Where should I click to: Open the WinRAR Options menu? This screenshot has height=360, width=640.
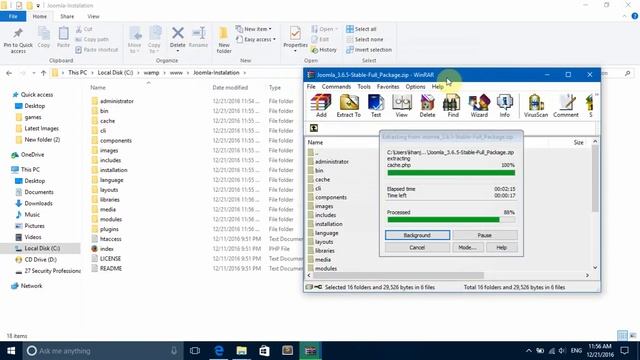coord(415,87)
